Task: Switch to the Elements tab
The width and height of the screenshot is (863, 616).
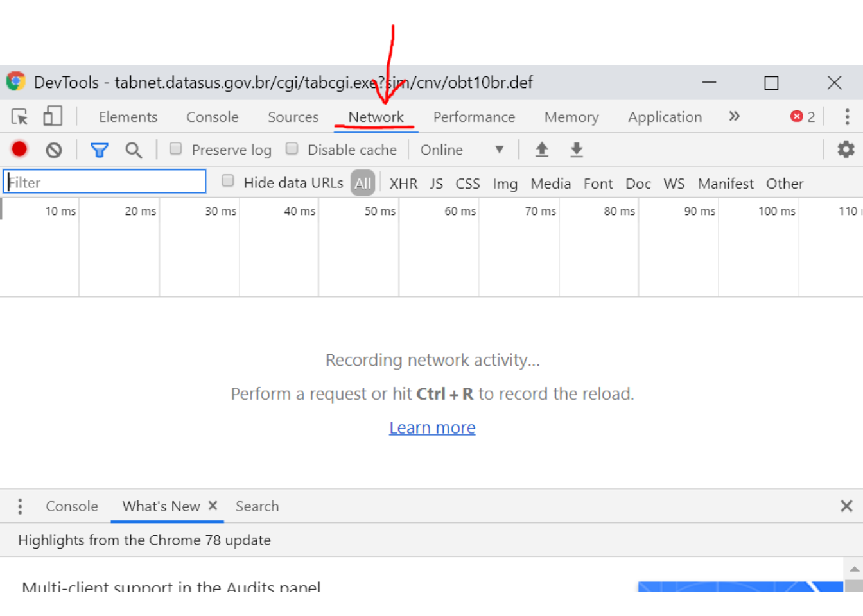Action: [x=128, y=117]
